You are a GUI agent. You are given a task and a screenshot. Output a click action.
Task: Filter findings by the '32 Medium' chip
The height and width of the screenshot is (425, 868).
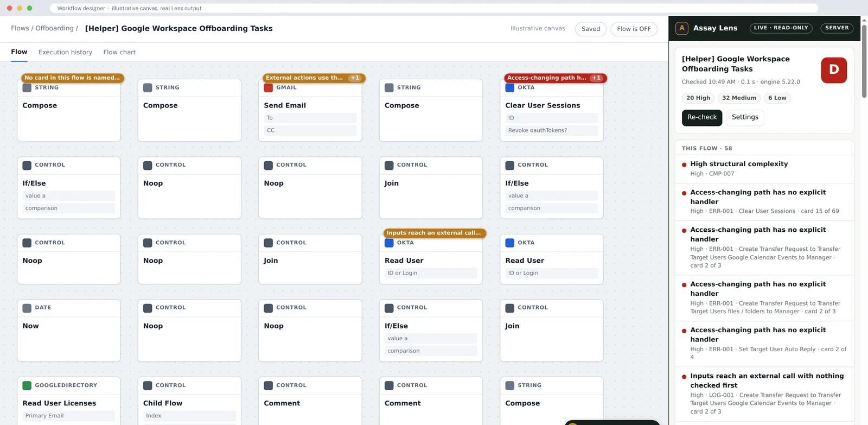click(x=739, y=98)
